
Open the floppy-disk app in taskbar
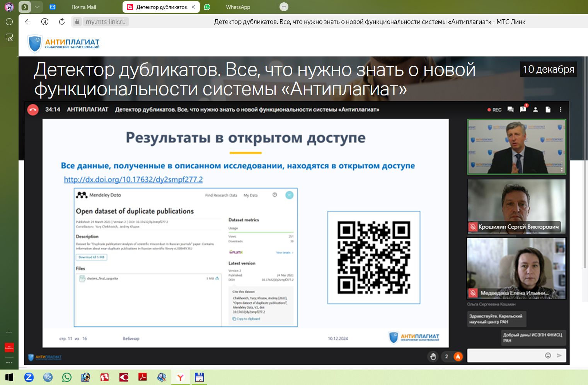(199, 377)
